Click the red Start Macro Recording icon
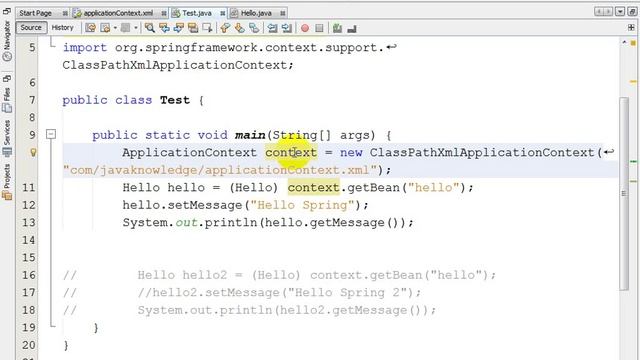Image resolution: width=640 pixels, height=360 pixels. coord(304,28)
